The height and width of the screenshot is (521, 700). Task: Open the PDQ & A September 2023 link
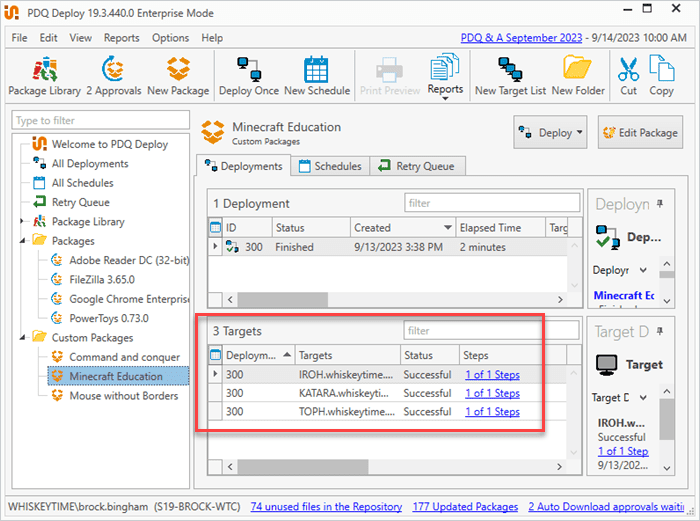[521, 38]
